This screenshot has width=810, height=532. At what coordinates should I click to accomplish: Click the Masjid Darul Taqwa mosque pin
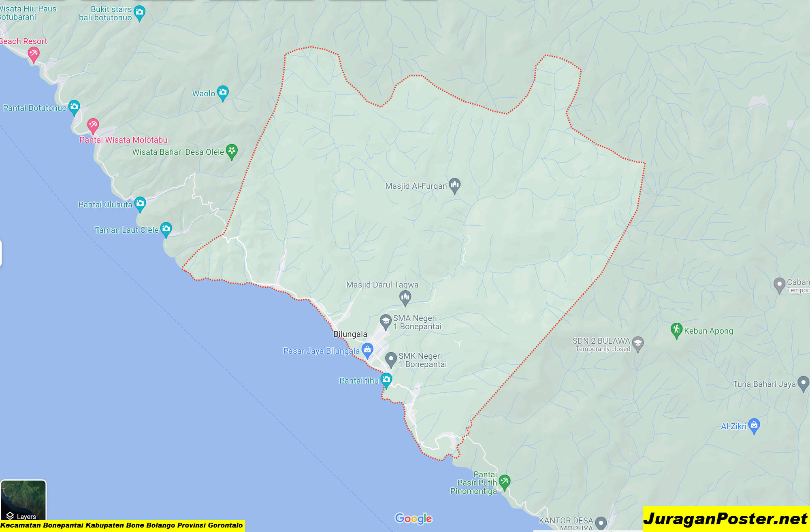pyautogui.click(x=405, y=298)
